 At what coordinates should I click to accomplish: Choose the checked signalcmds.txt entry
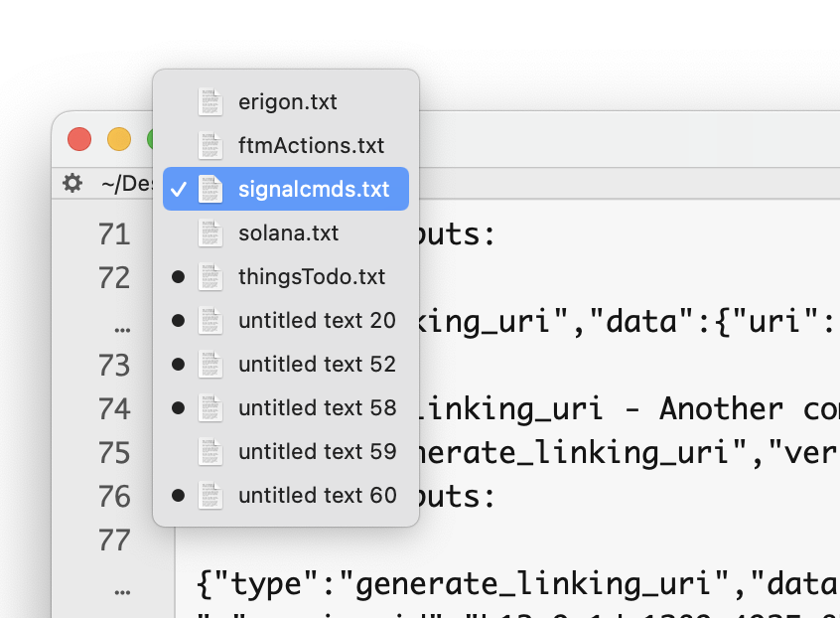pyautogui.click(x=286, y=189)
